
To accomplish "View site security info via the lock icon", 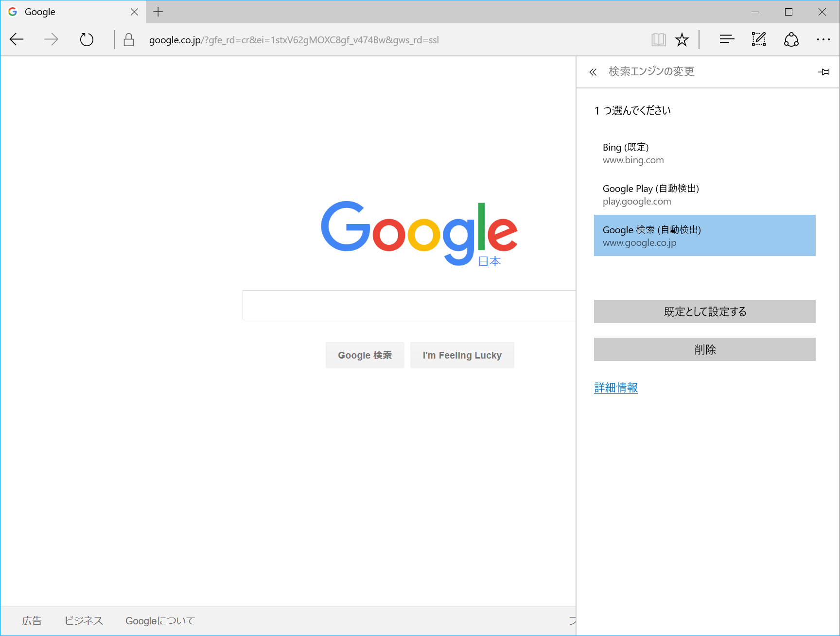I will (x=128, y=39).
